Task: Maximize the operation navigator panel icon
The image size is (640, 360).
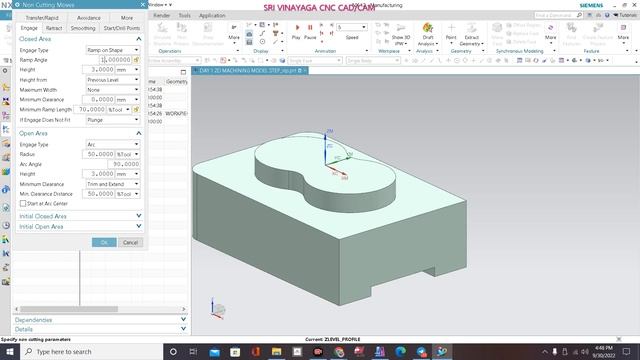Action: click(183, 72)
